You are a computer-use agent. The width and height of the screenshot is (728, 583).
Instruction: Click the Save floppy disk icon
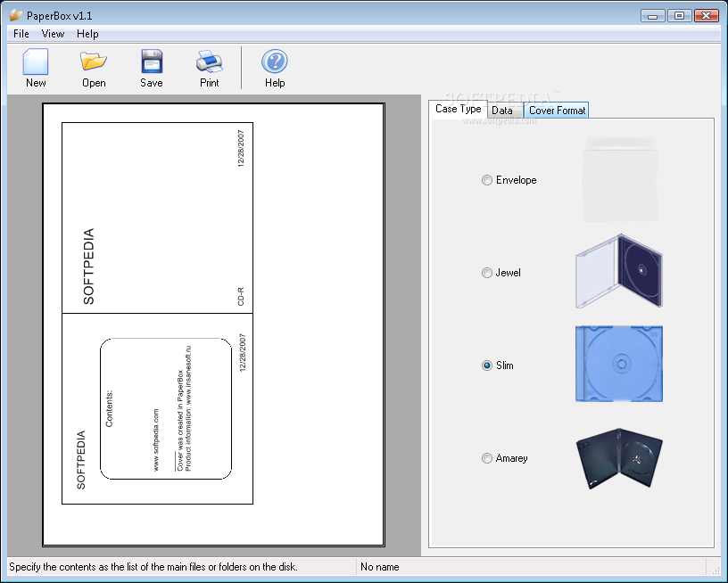pos(152,62)
